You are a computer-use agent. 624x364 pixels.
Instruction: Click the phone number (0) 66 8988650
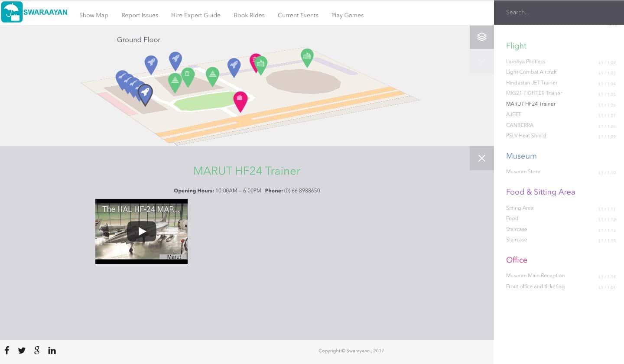tap(302, 191)
